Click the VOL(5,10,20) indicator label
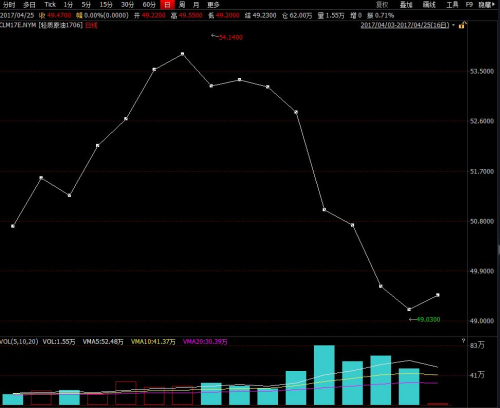Viewport: 500px width, 408px height. tap(19, 342)
